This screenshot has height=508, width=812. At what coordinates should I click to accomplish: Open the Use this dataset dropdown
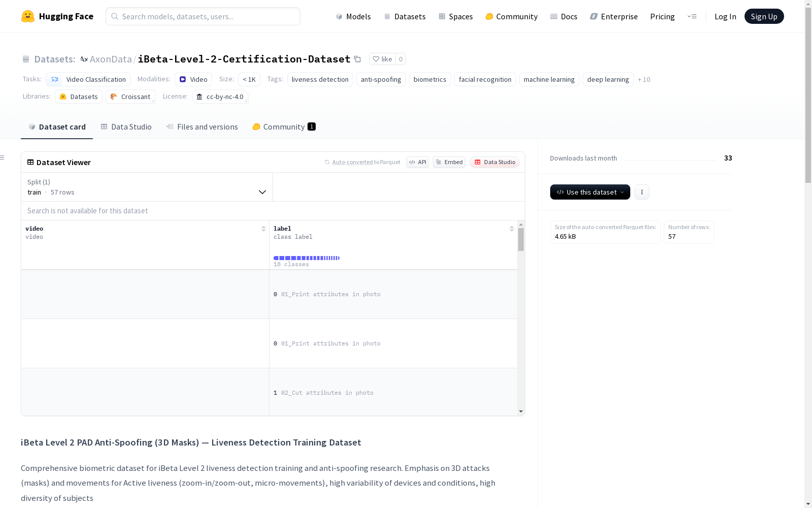(590, 192)
